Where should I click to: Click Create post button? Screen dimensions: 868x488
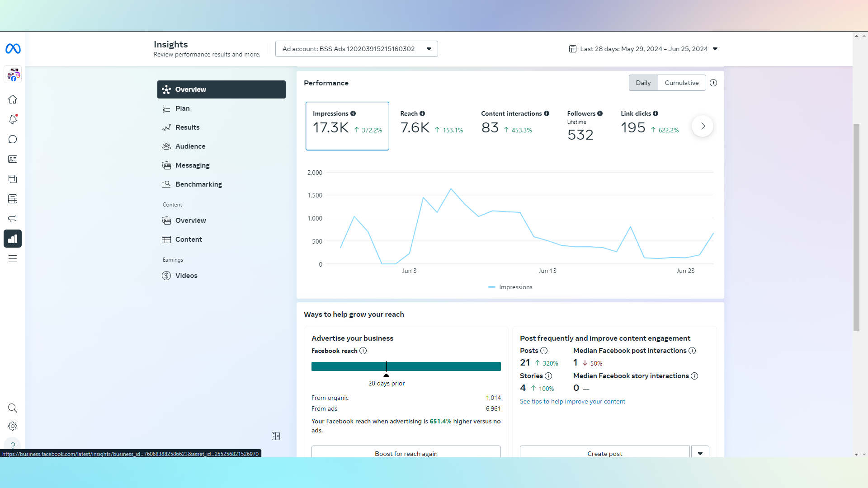605,453
